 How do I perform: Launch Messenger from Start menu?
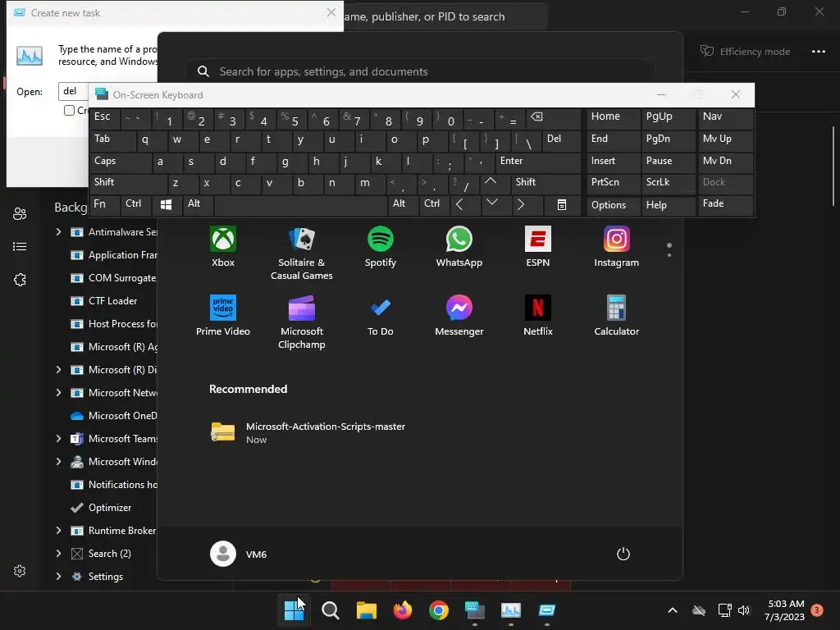click(x=459, y=316)
